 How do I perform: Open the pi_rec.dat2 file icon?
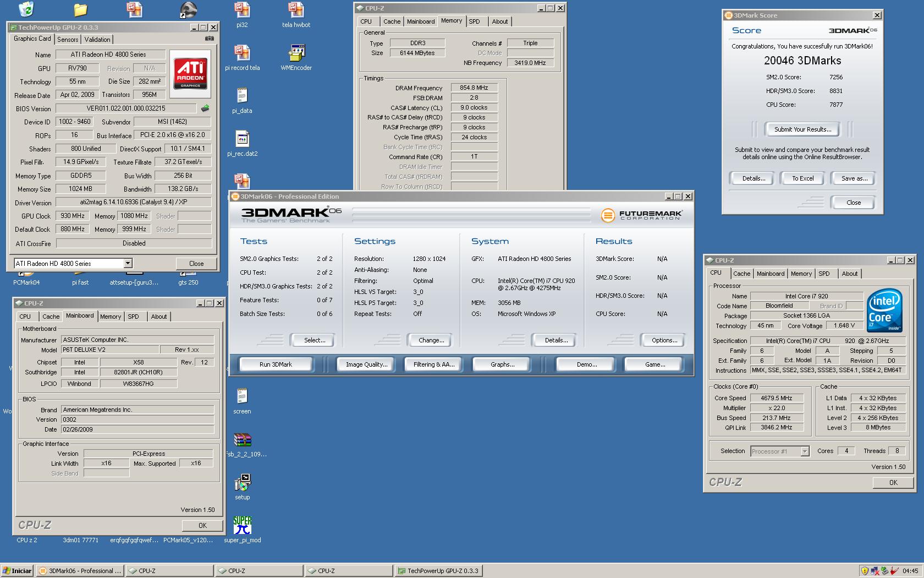click(x=242, y=143)
